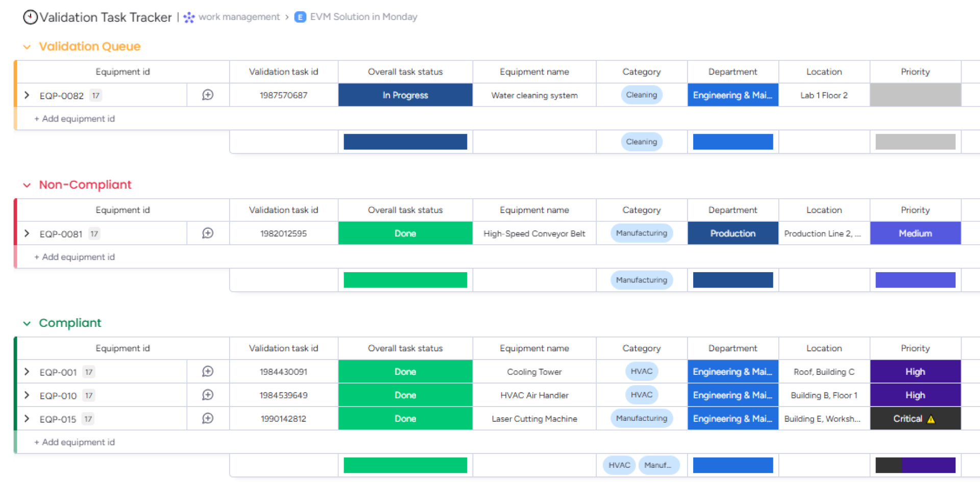Click Manufacturing tag on Laser Cutting Machine
The width and height of the screenshot is (980, 500).
pyautogui.click(x=642, y=419)
